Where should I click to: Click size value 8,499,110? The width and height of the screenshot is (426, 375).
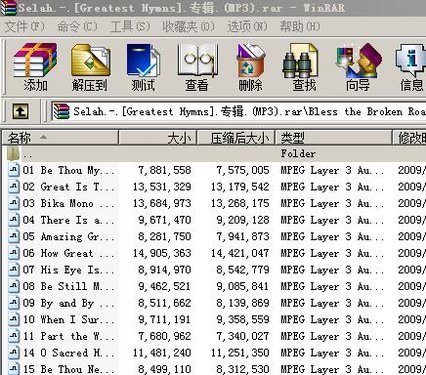(165, 369)
